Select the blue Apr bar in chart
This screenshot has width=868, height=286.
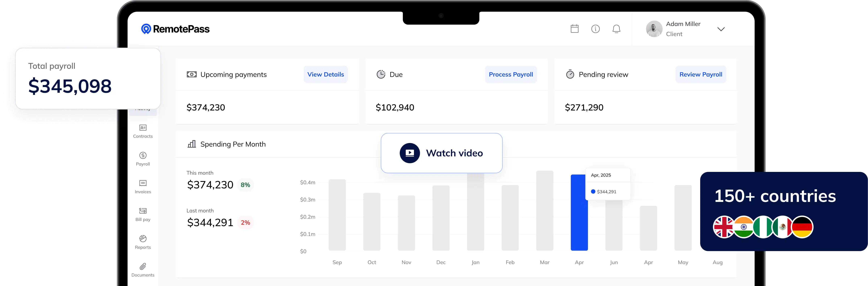[x=579, y=213]
